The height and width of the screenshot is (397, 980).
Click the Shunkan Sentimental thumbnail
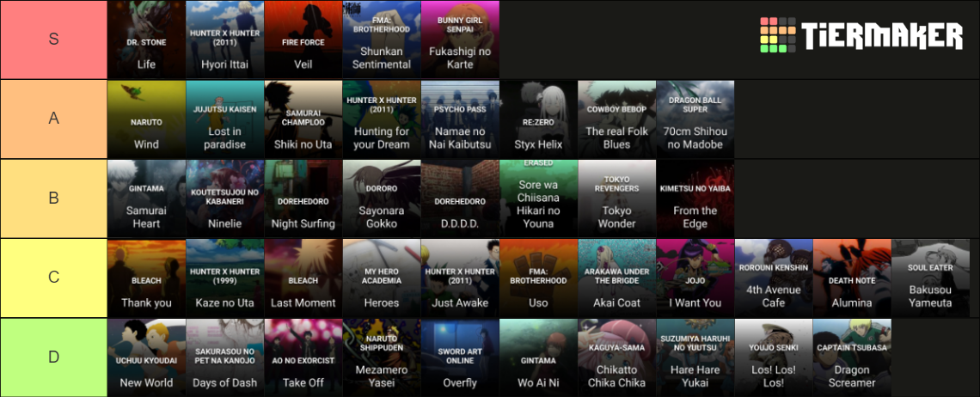click(381, 39)
